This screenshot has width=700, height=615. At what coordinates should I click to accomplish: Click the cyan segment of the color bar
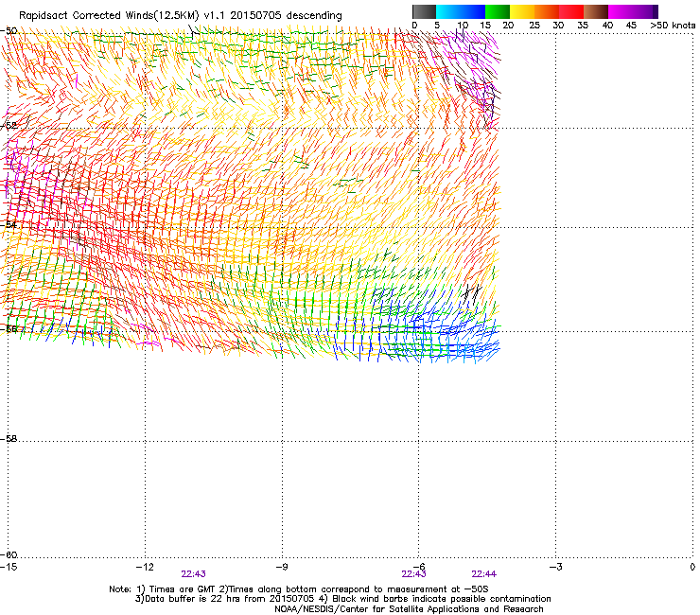[x=447, y=11]
